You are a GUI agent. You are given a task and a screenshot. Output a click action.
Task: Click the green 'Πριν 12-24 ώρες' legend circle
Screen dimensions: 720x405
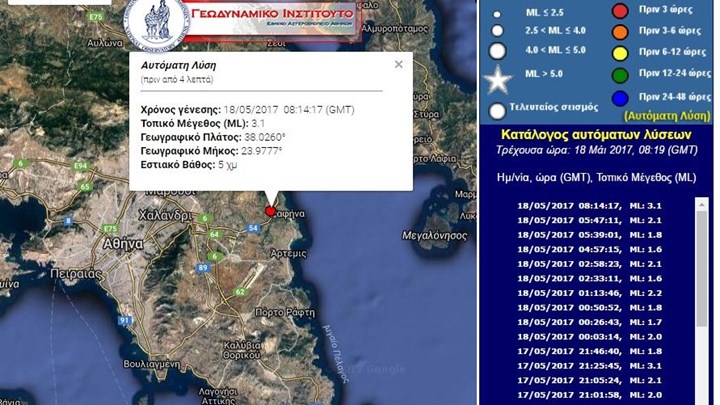click(x=620, y=75)
